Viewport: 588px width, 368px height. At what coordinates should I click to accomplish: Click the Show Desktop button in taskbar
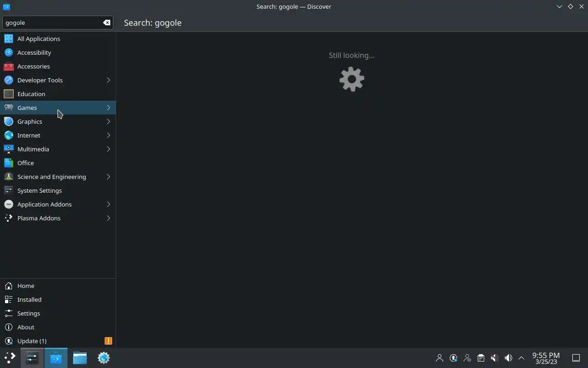click(x=576, y=358)
